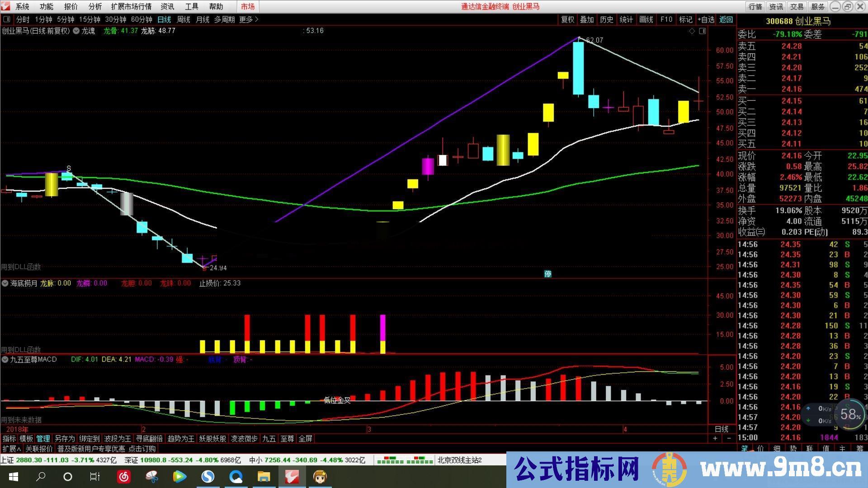Viewport: 868px width, 488px height.
Task: Click the 返回 button
Action: (726, 19)
